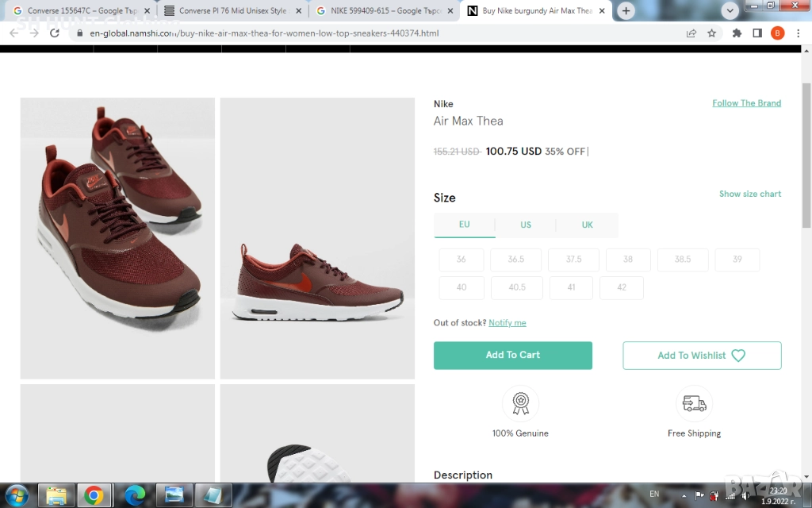Open the side-view sneaker product image

[x=317, y=238]
